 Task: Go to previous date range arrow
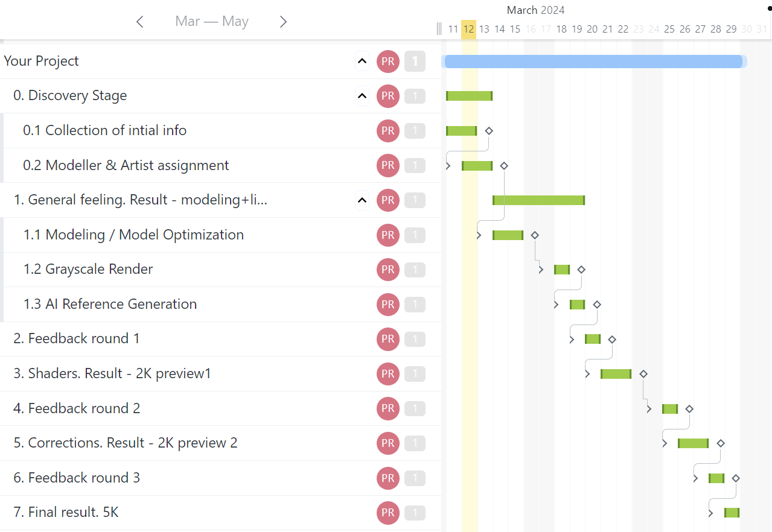[x=140, y=22]
